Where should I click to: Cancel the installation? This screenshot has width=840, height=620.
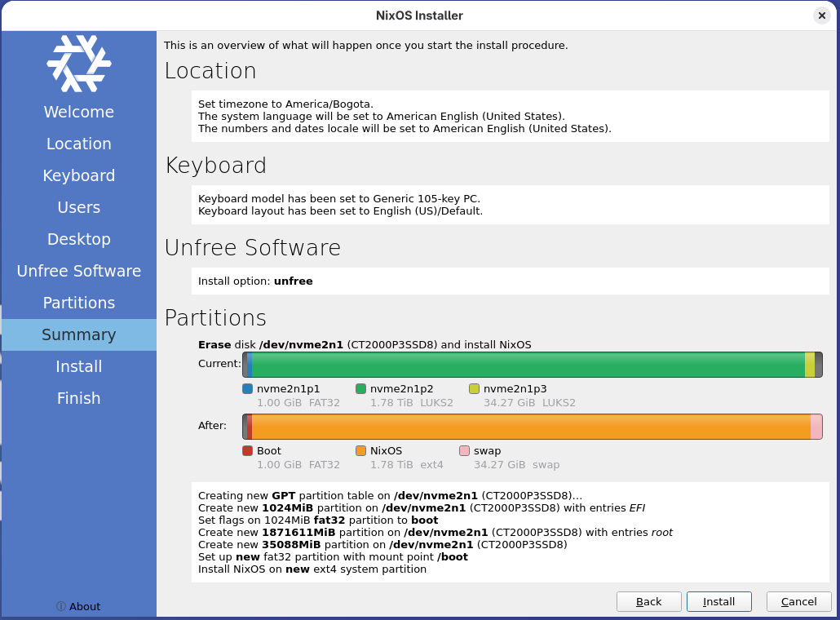point(798,601)
